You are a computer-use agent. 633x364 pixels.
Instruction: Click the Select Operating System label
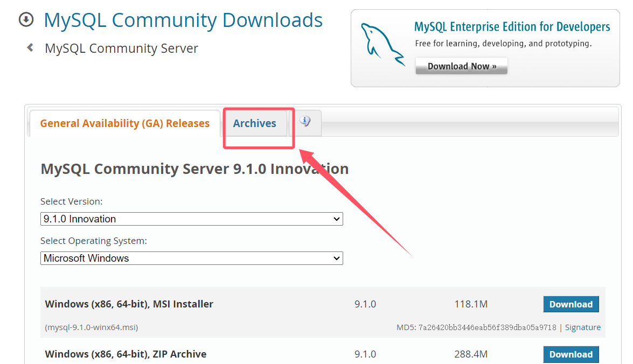tap(94, 241)
